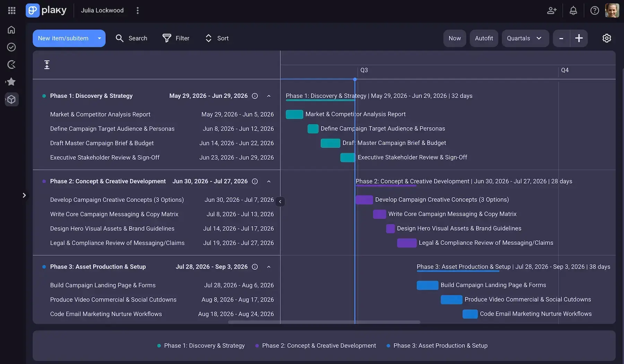This screenshot has height=364, width=624.
Task: Open the apps grid launcher icon
Action: pyautogui.click(x=12, y=10)
